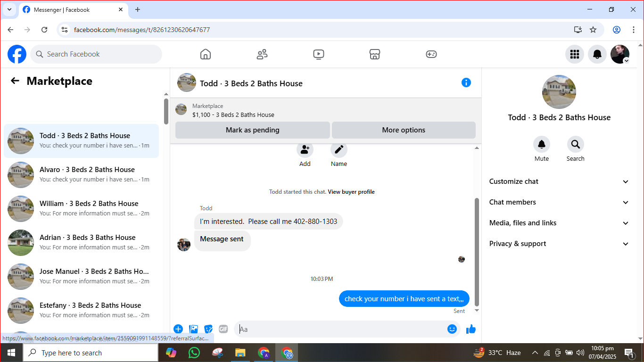Open File Explorer from the taskbar
Image resolution: width=644 pixels, height=362 pixels.
click(240, 353)
